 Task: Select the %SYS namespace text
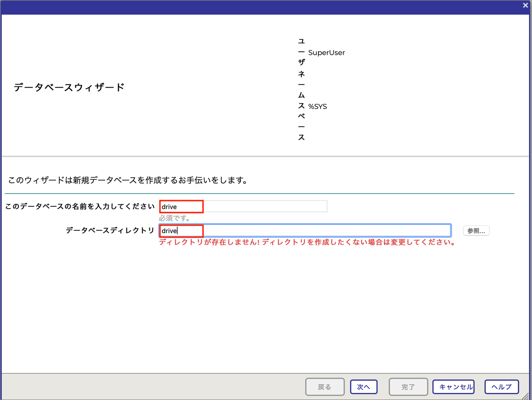click(x=317, y=106)
